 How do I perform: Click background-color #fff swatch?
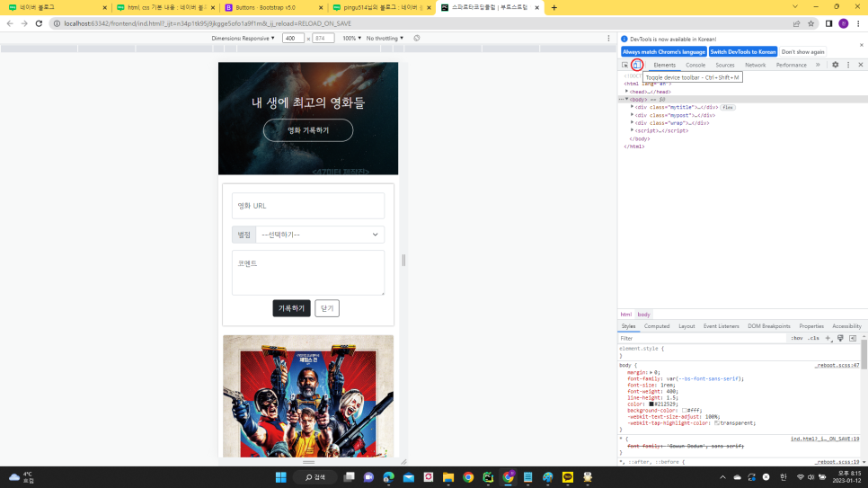pyautogui.click(x=684, y=411)
